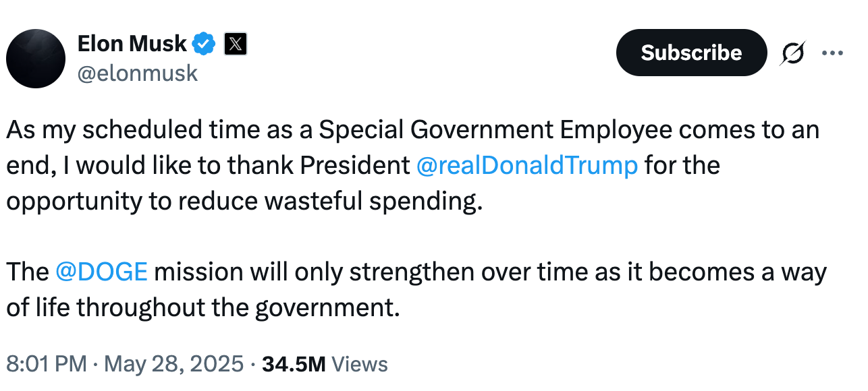Click the @elonmusk handle
The width and height of the screenshot is (868, 391).
tap(138, 74)
